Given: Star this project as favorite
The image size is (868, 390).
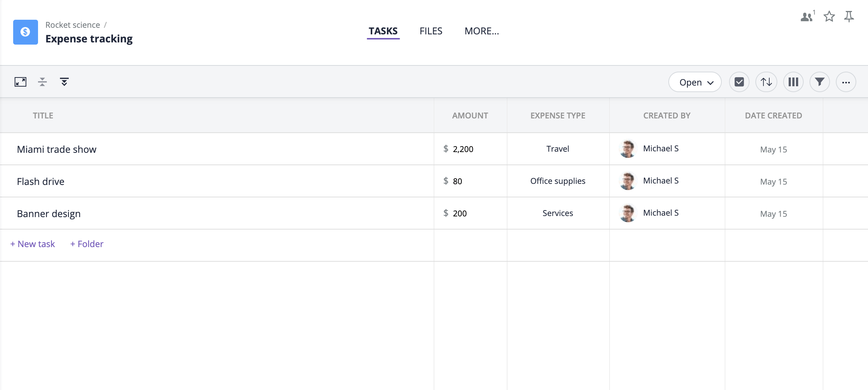Looking at the screenshot, I should click(x=829, y=16).
